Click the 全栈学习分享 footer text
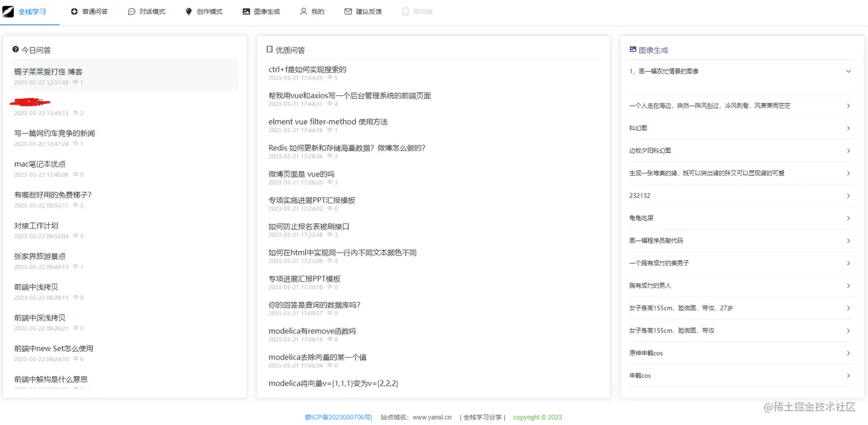The image size is (868, 425). 482,418
